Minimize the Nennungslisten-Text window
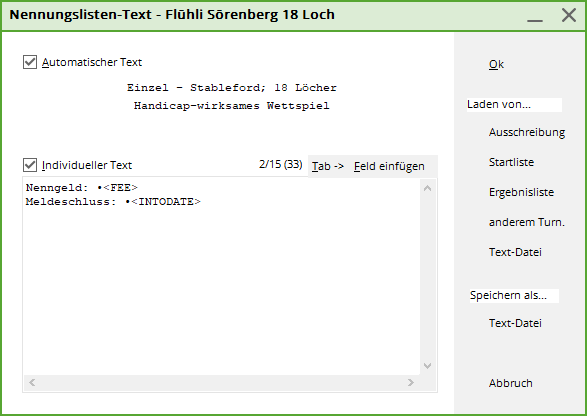Screen dimensions: 587x416 pos(535,16)
